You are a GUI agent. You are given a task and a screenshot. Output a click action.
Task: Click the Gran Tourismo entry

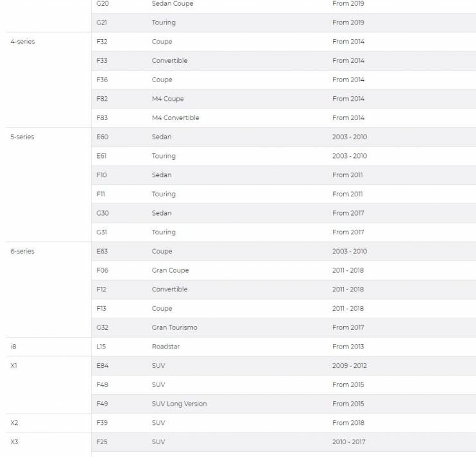click(x=174, y=327)
